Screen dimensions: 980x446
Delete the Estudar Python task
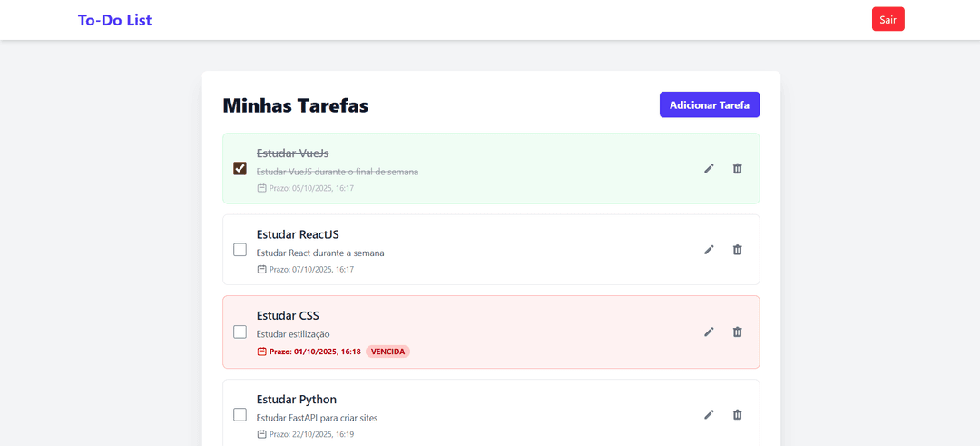pos(738,414)
